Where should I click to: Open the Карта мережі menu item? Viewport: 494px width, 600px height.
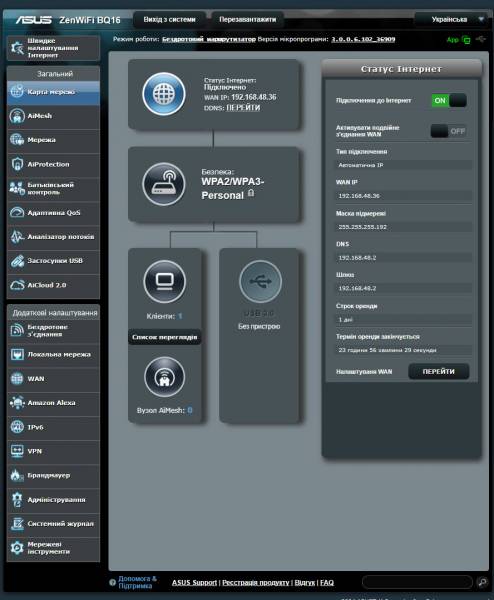click(53, 92)
